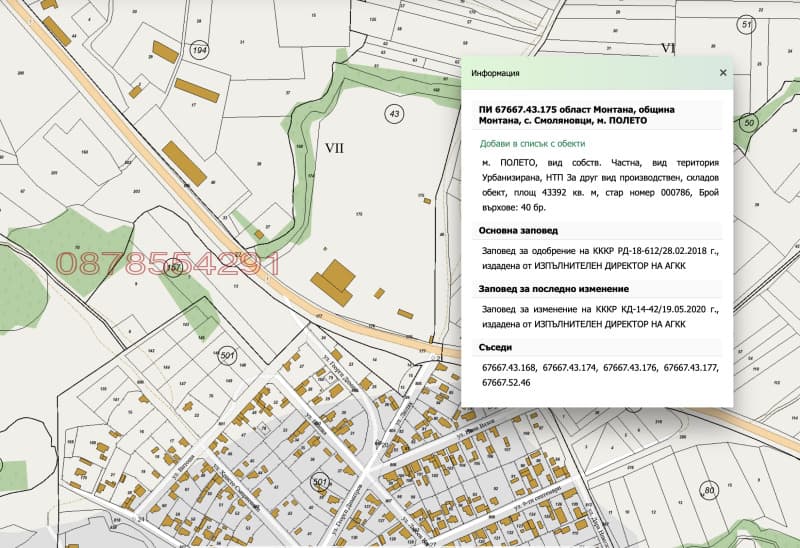Select the 'Заповед за последно изменение' header
The width and height of the screenshot is (800, 548).
pyautogui.click(x=550, y=290)
